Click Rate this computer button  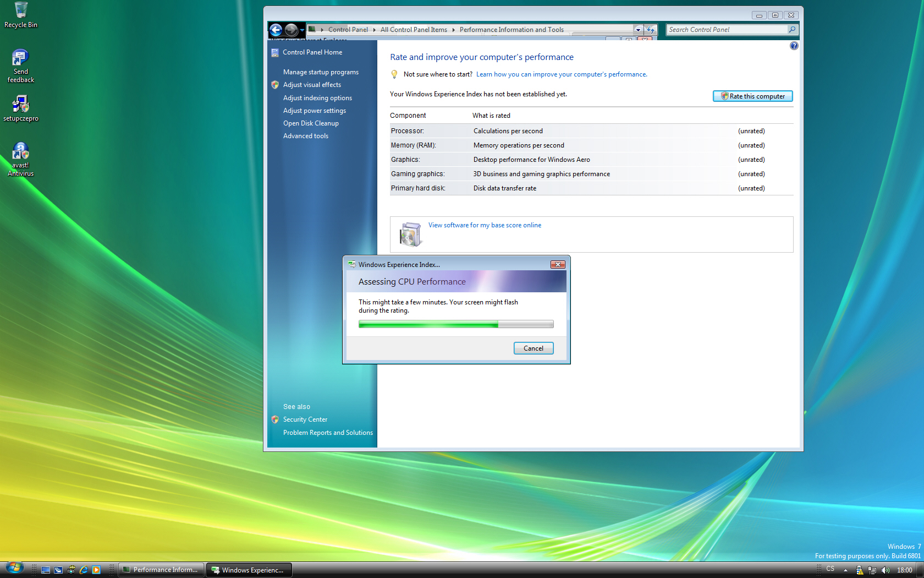point(753,96)
